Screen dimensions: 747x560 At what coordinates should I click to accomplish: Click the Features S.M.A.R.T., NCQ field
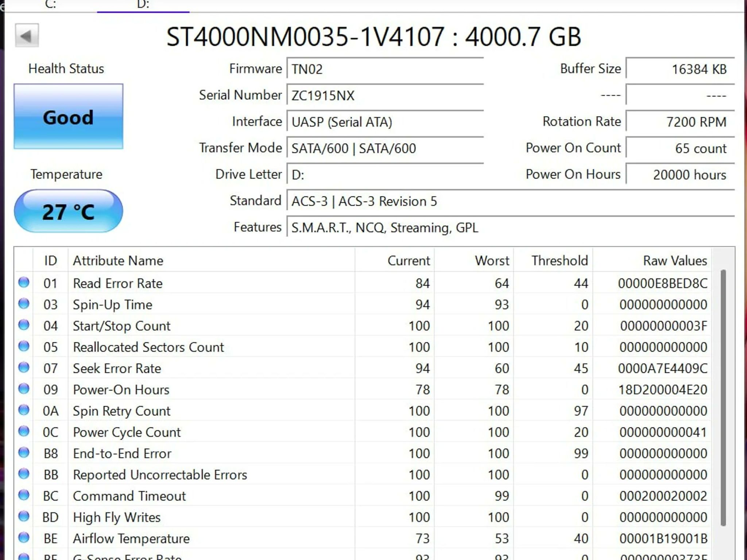[x=511, y=227]
